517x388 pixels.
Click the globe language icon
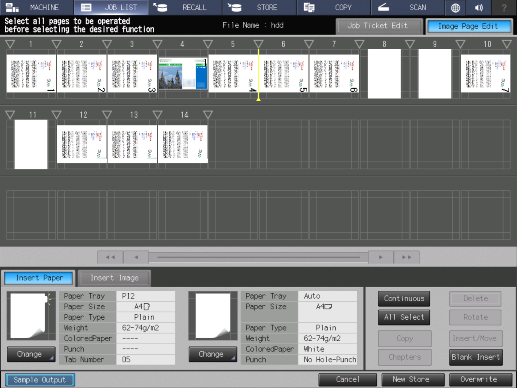tap(455, 7)
